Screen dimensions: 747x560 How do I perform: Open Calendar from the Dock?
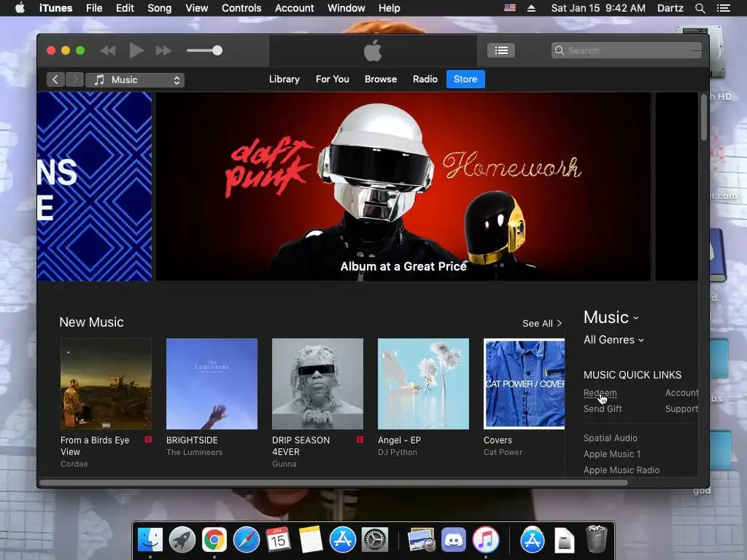(x=278, y=540)
